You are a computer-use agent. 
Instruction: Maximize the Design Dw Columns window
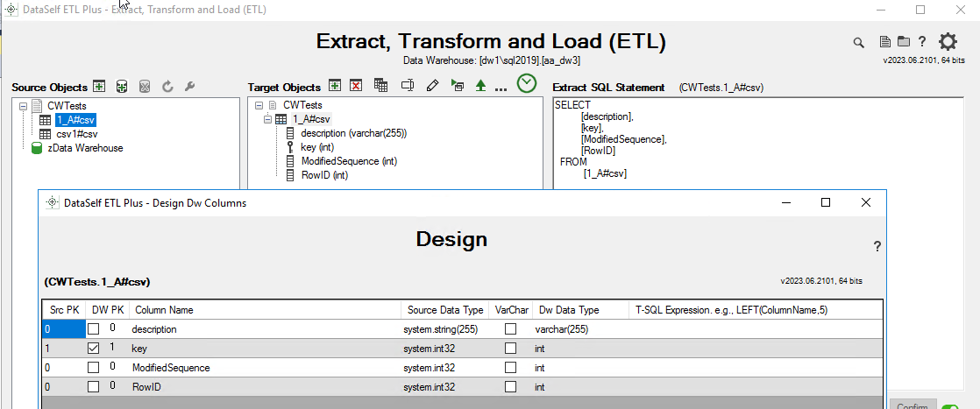click(x=826, y=202)
